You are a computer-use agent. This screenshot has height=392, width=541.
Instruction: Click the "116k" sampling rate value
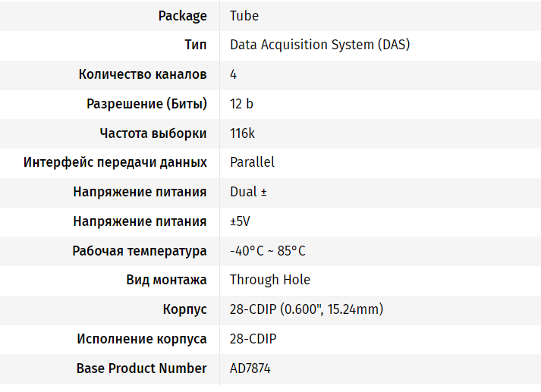pyautogui.click(x=242, y=133)
